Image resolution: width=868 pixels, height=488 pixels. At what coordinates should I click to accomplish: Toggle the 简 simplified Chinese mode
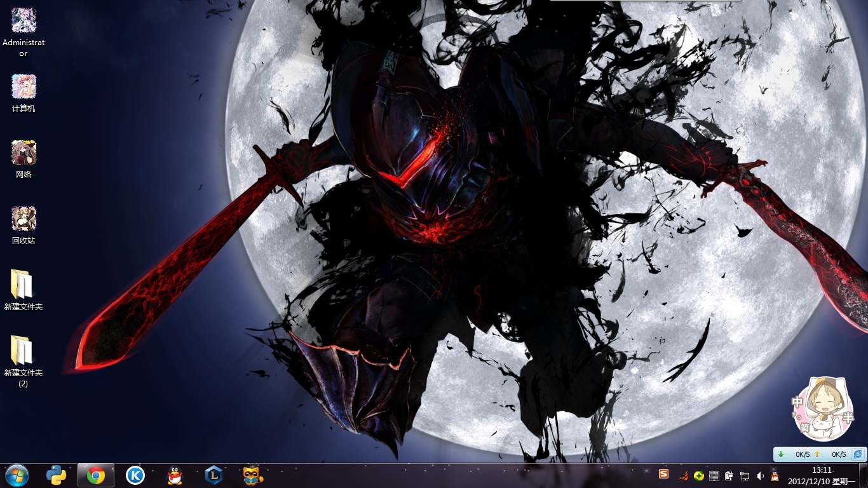click(x=805, y=429)
